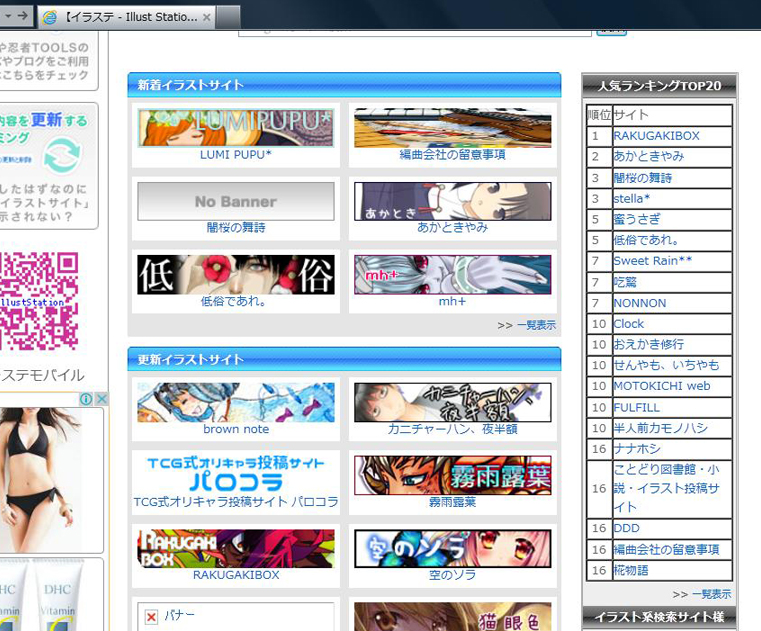Screen dimensions: 761x631
Task: Click the green refresh arrows ad icon
Action: (x=62, y=155)
